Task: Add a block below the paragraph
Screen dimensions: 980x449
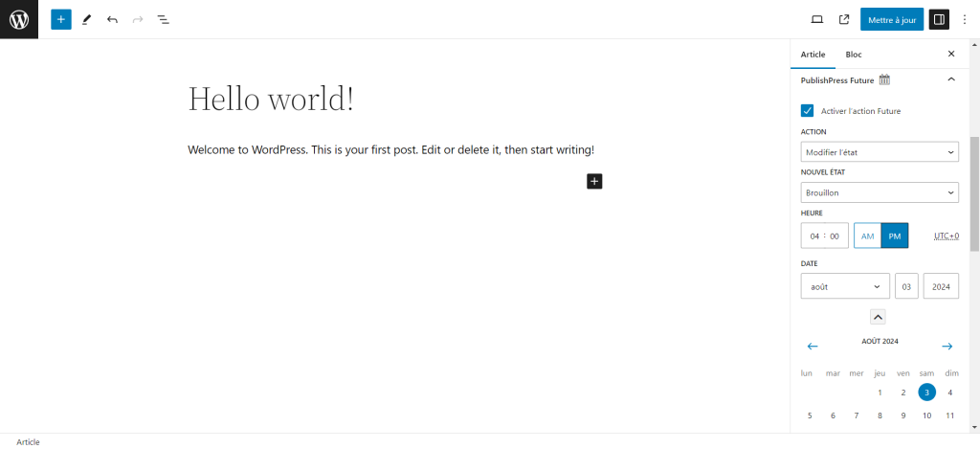Action: 594,181
